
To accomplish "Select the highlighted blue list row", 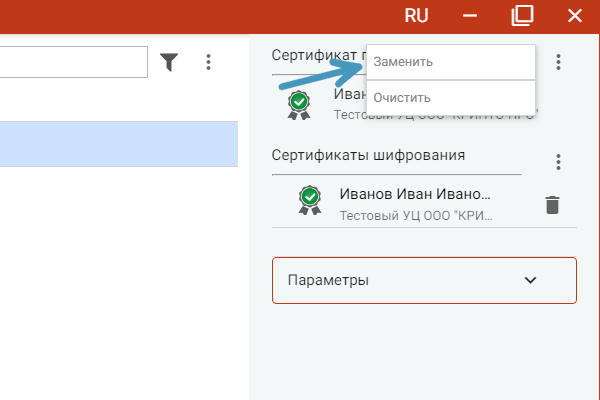I will pos(119,144).
